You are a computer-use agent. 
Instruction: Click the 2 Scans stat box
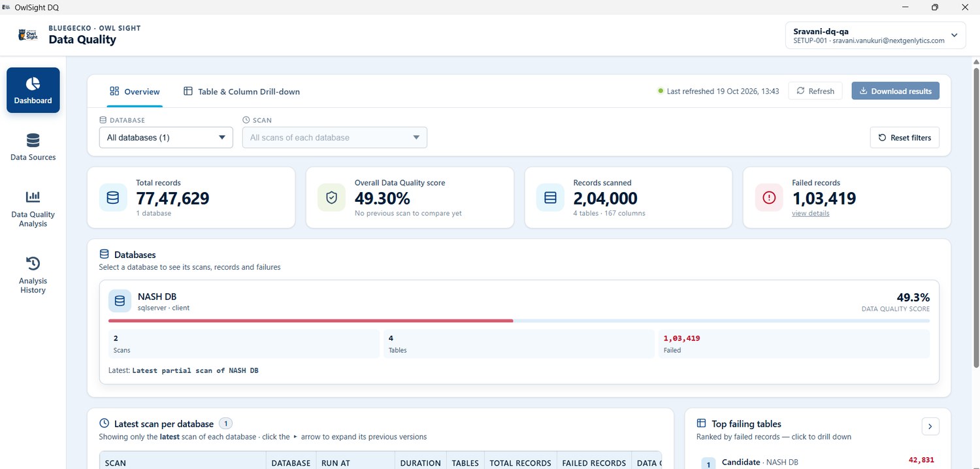244,344
